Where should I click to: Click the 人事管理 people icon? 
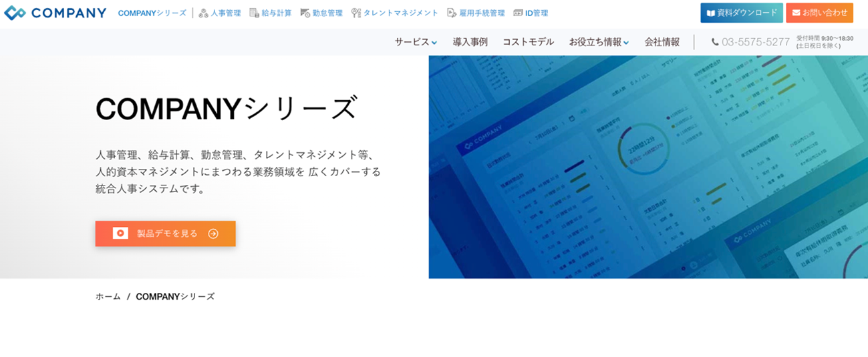pyautogui.click(x=203, y=13)
